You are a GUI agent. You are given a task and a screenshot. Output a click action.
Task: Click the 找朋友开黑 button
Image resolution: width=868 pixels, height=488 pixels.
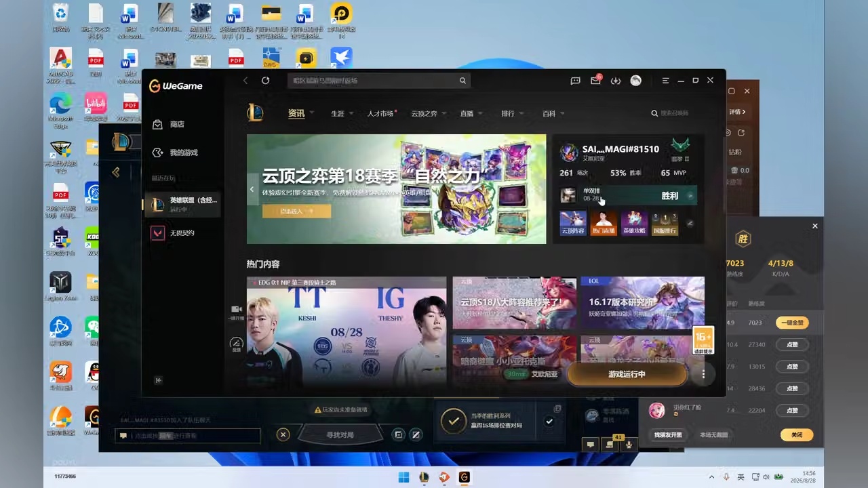pos(668,435)
